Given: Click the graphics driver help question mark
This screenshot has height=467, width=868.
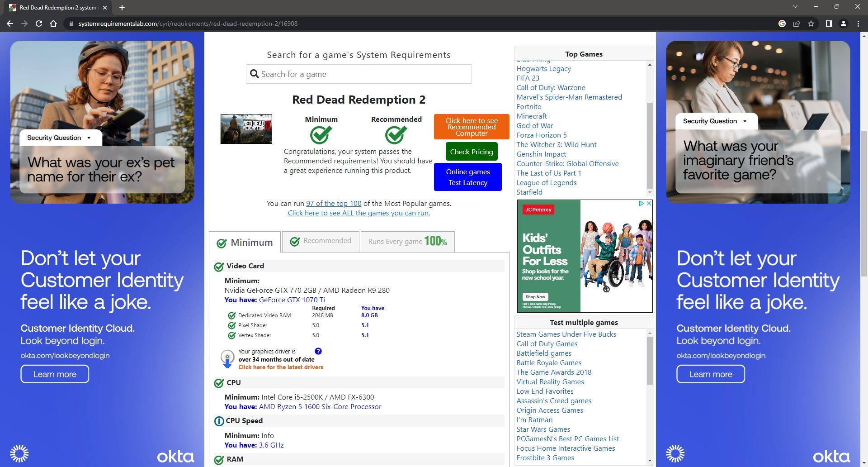Looking at the screenshot, I should 318,351.
